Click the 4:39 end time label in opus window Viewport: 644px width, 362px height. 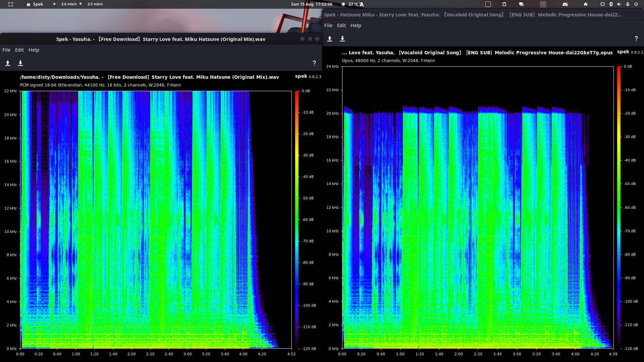tap(613, 354)
